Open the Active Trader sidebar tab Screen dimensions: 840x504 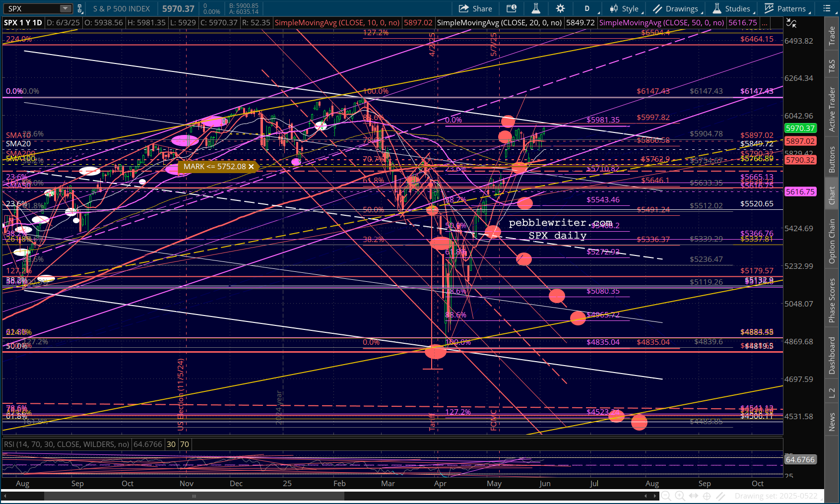click(x=832, y=109)
